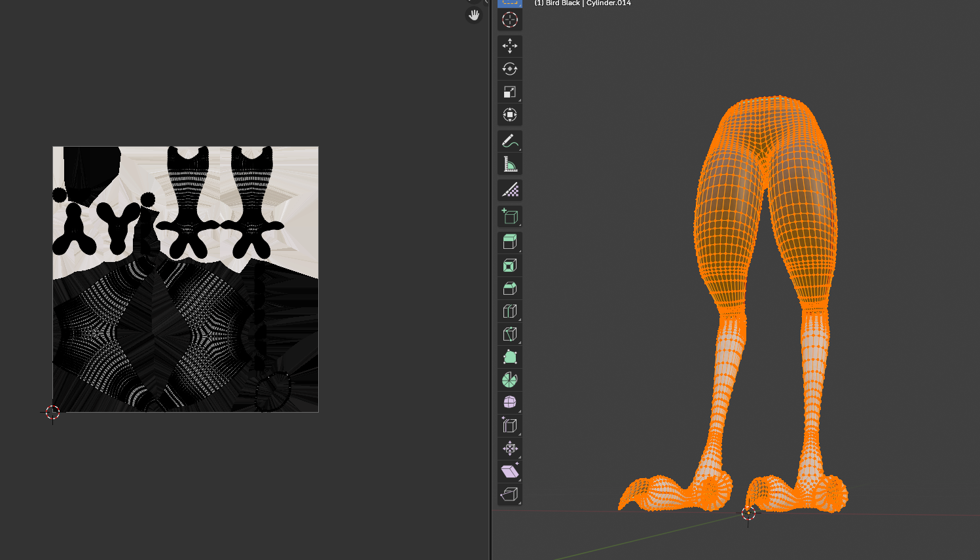Pick the Knife tool
Screen dimensions: 980x560
click(510, 334)
